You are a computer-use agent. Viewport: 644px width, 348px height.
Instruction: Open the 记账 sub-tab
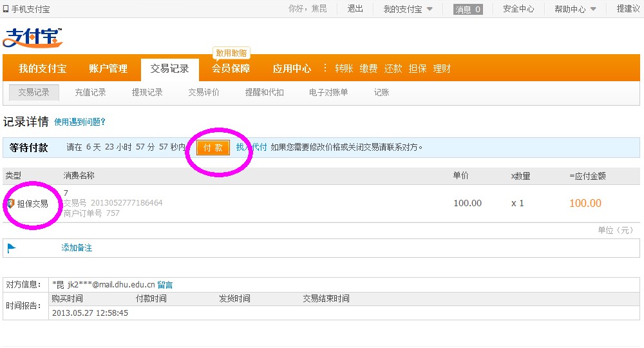(381, 92)
